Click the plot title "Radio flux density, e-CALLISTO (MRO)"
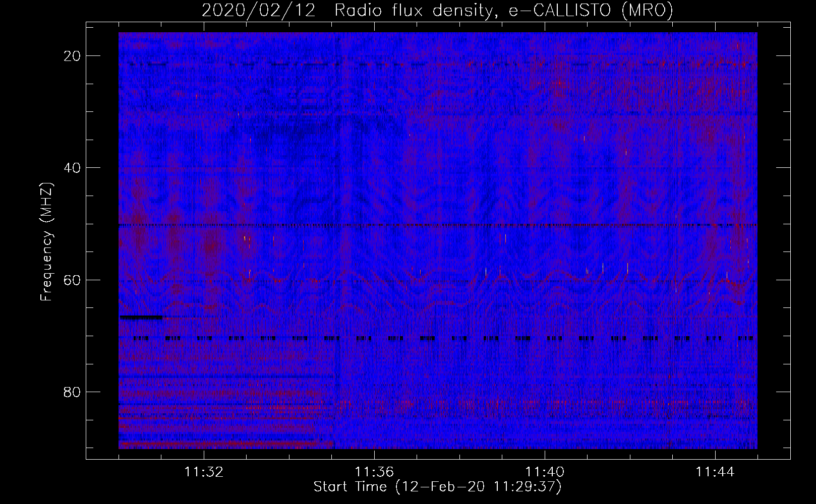Screen dimensions: 816x504 (503, 10)
